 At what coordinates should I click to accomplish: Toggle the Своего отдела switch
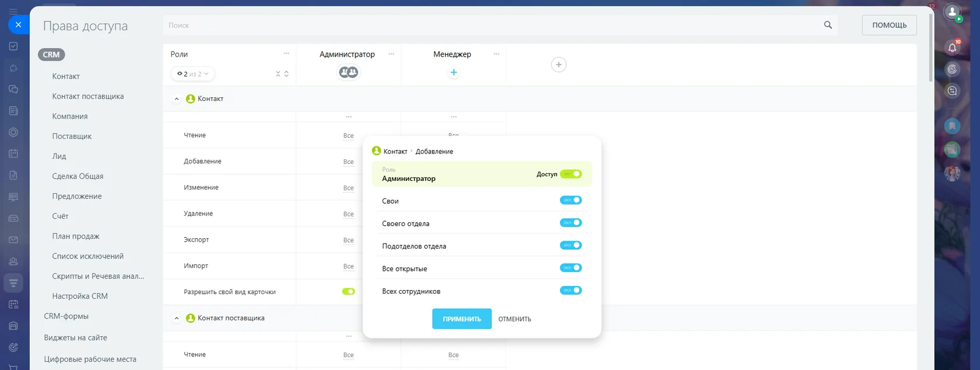(x=571, y=223)
